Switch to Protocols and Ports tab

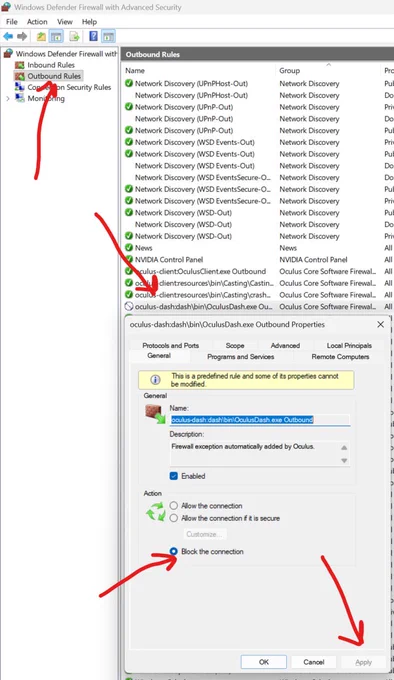[170, 346]
